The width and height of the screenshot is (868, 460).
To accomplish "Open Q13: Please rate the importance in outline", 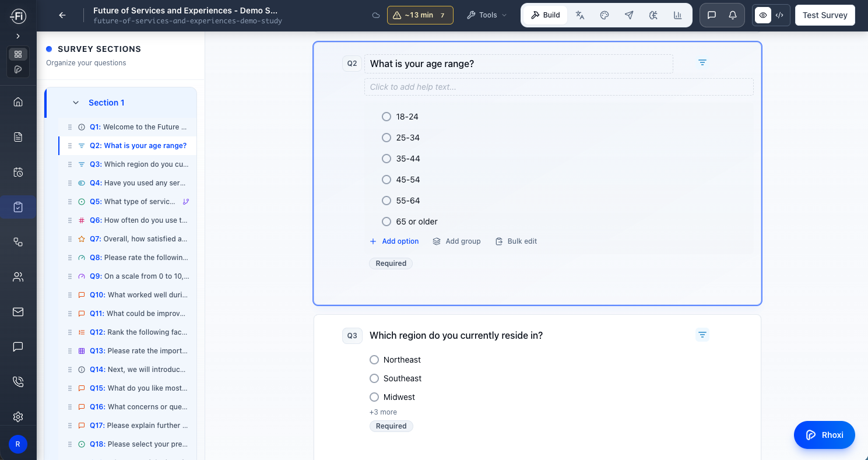I will coord(127,351).
